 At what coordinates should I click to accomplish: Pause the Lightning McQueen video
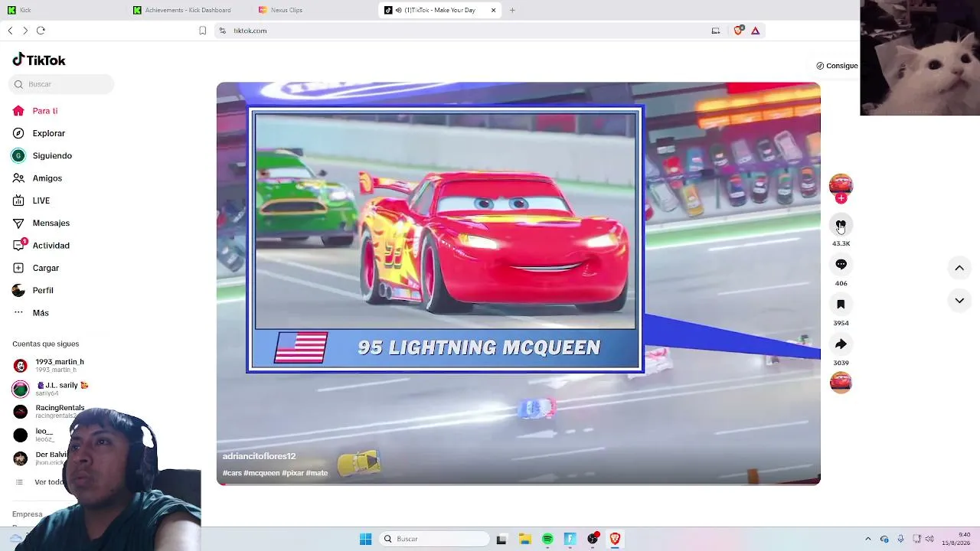click(518, 283)
